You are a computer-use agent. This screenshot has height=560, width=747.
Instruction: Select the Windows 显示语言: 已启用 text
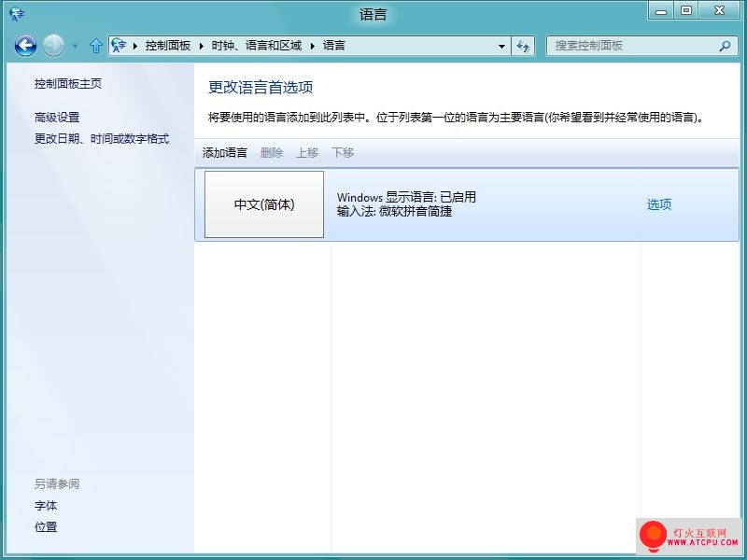[406, 197]
